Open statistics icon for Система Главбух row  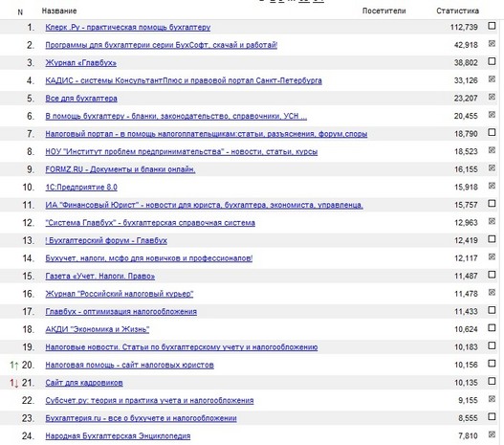492,221
